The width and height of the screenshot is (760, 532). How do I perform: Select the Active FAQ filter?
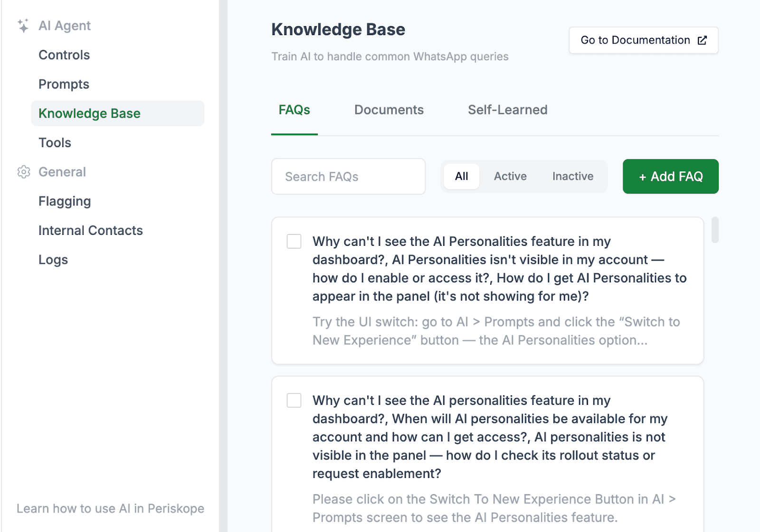coord(510,176)
